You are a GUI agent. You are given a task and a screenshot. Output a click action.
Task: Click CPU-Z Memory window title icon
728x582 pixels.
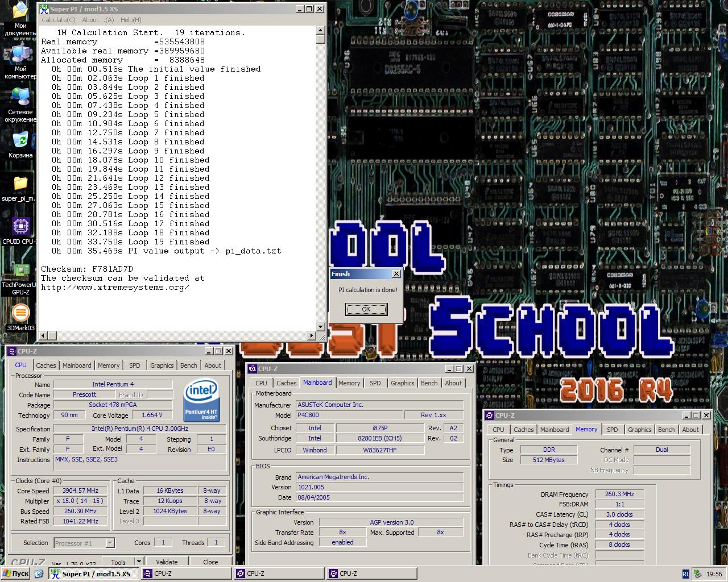click(x=489, y=415)
